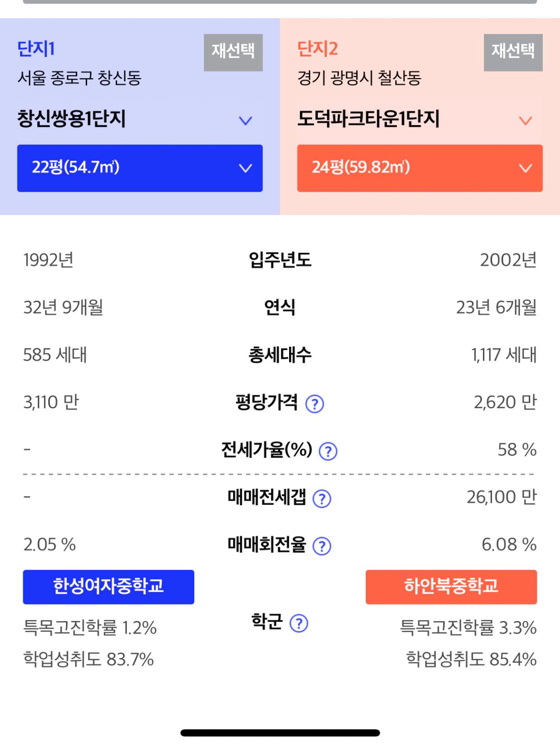Click the 입주년도 row label
This screenshot has width=560, height=748.
pyautogui.click(x=280, y=260)
